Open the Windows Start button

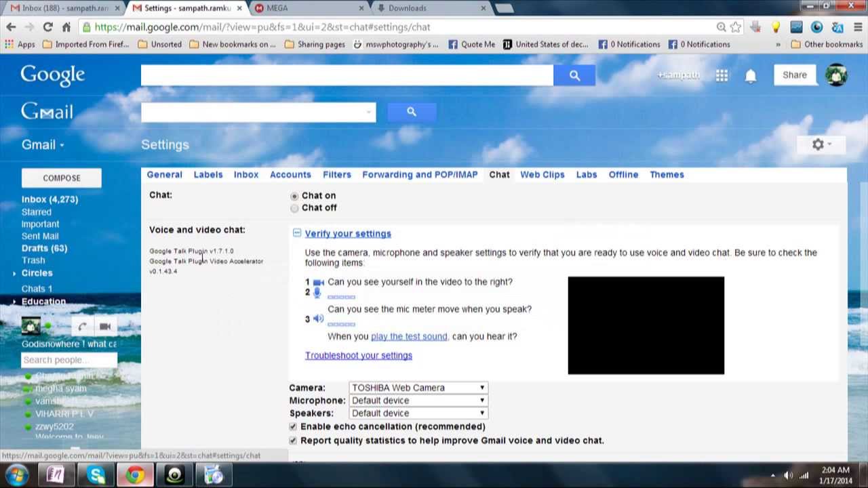[16, 474]
